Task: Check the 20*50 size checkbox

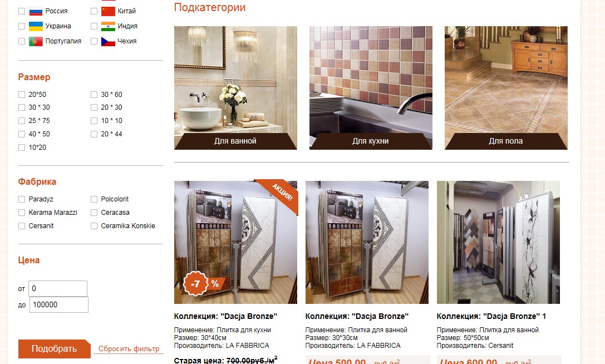Action: [22, 95]
